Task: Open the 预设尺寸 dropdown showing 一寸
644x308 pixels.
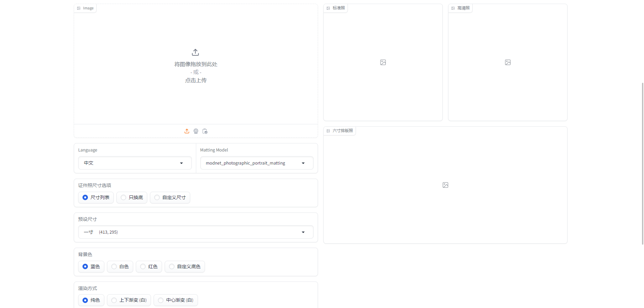Action: (x=196, y=232)
